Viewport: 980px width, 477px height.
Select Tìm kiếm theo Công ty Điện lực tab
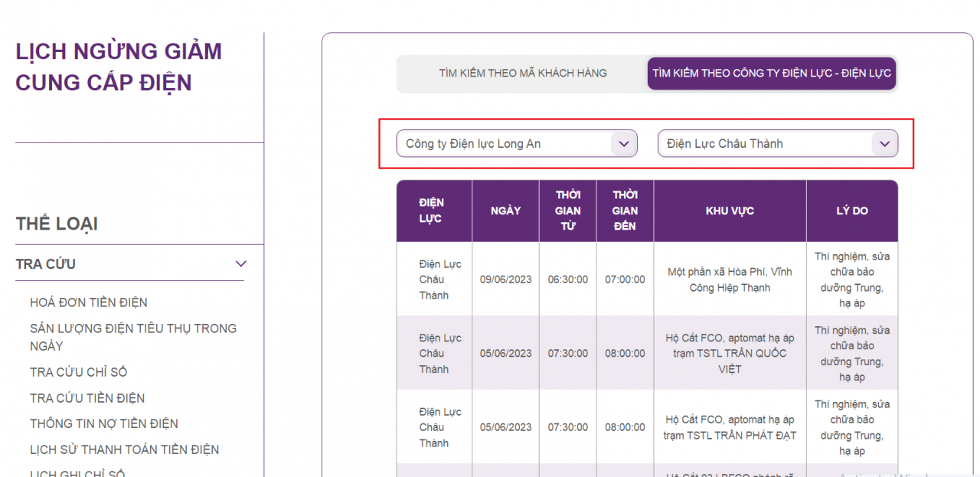click(x=771, y=74)
